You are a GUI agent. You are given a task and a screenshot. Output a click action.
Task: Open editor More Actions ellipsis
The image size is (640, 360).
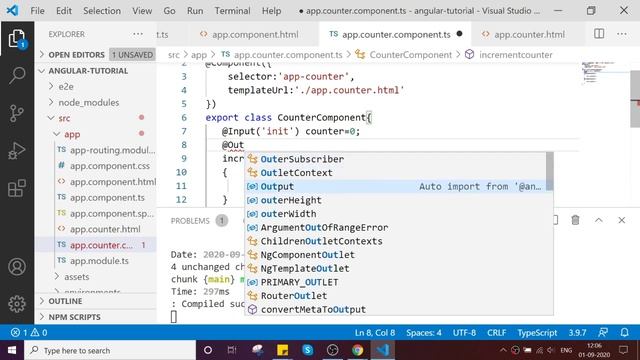622,34
